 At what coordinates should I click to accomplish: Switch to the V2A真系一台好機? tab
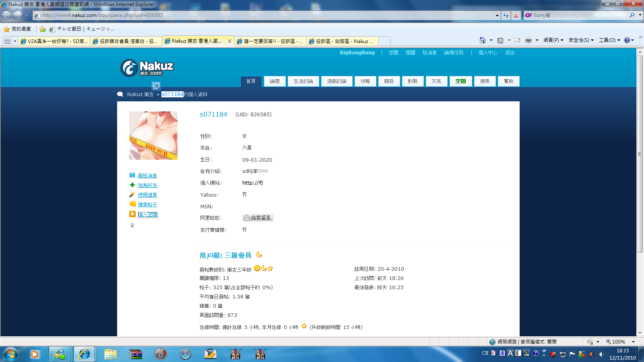[54, 41]
